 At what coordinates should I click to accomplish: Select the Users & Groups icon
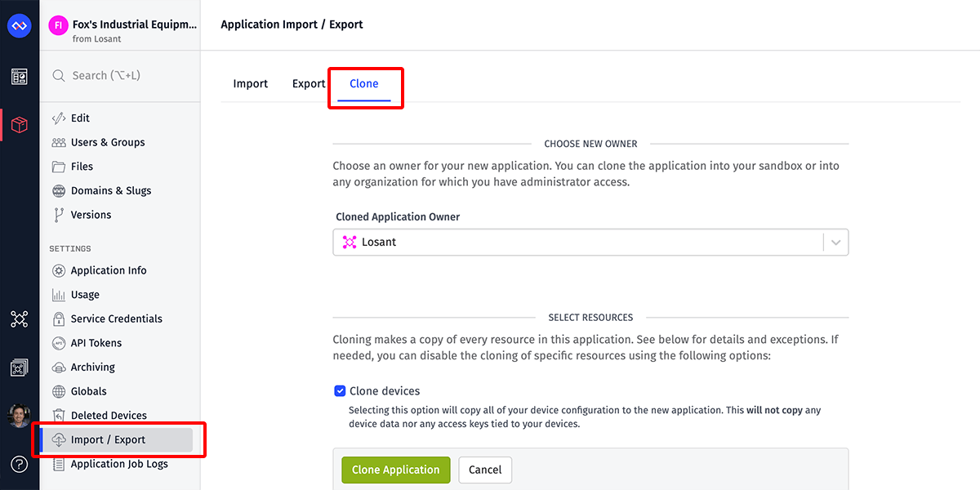58,142
